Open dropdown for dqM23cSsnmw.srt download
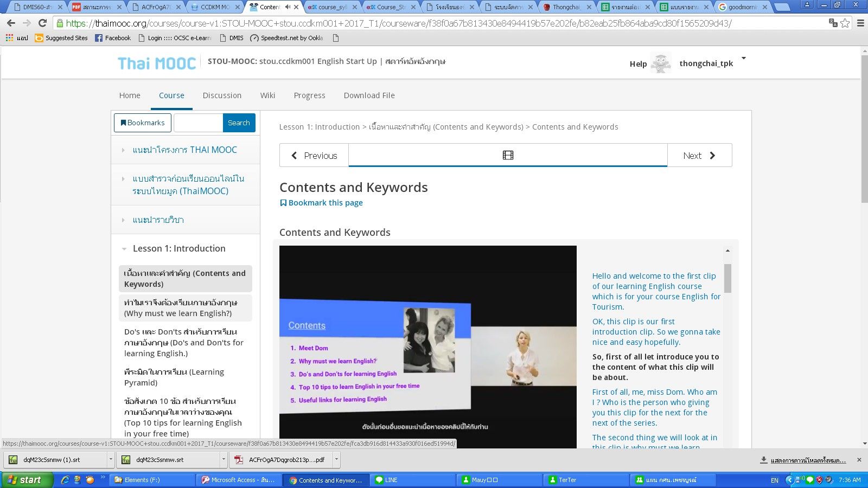868x488 pixels. click(223, 460)
